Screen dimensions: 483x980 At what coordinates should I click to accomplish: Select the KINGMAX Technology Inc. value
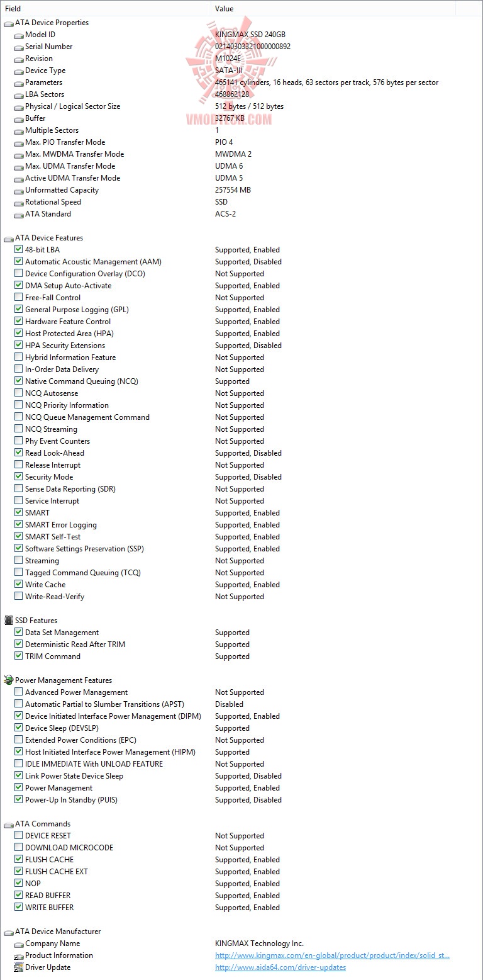tap(259, 943)
